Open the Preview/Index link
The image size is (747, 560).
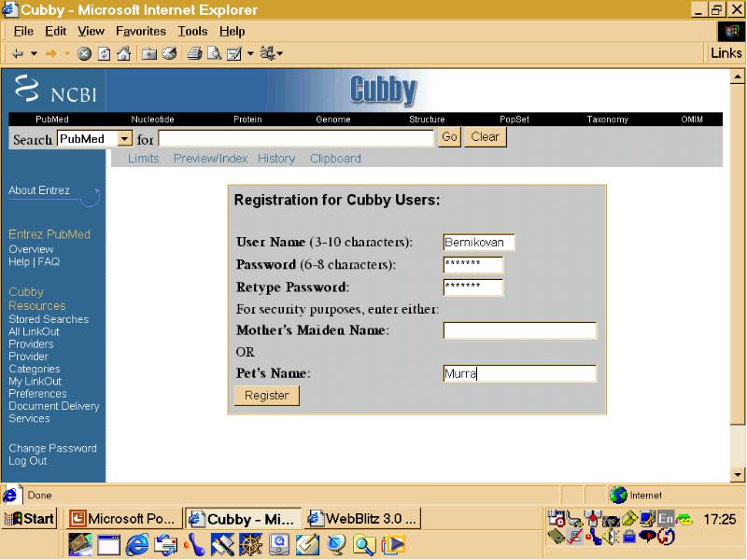pos(211,159)
